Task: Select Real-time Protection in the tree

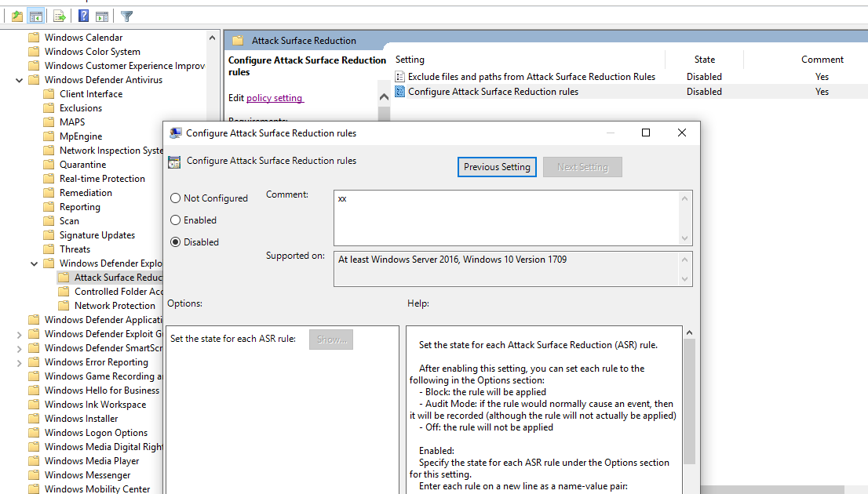Action: tap(102, 179)
